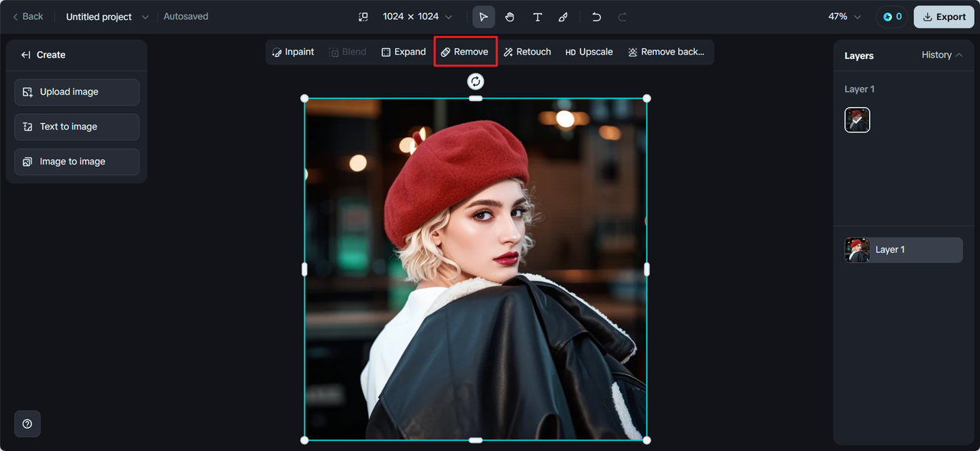The height and width of the screenshot is (451, 980).
Task: Click Text to image
Action: [x=77, y=127]
